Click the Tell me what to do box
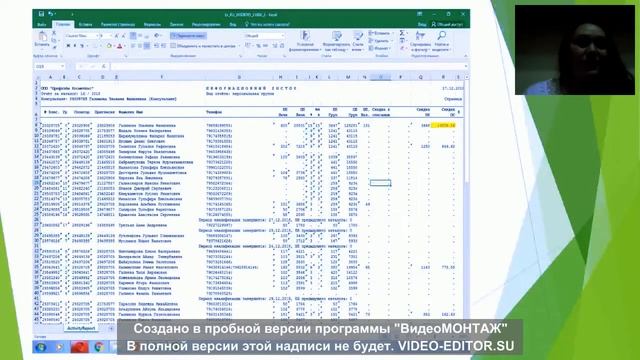 tap(267, 24)
